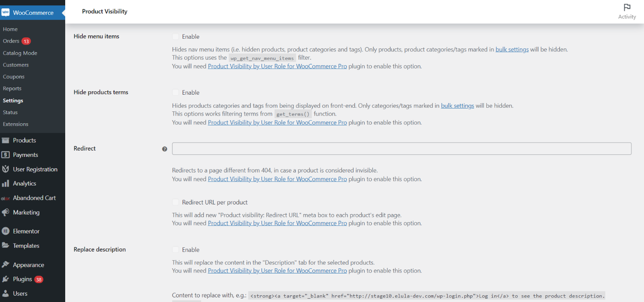Check the Redirect URL per product option

(x=176, y=202)
